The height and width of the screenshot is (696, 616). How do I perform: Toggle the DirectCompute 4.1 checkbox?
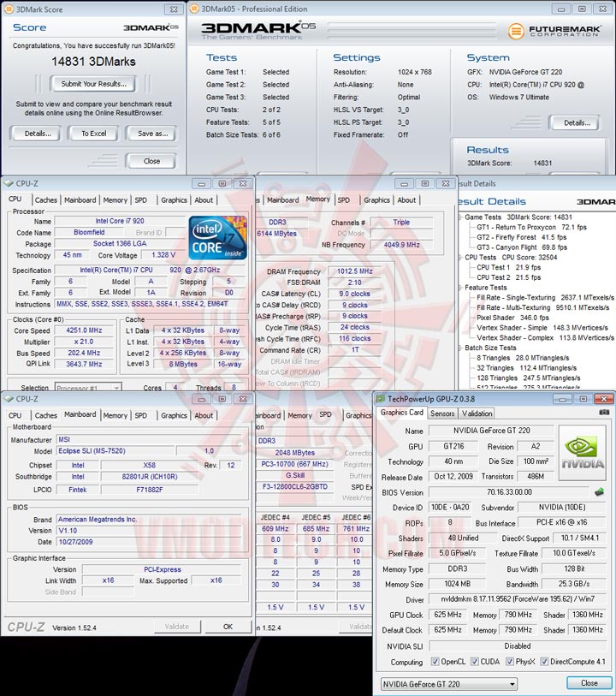544,662
